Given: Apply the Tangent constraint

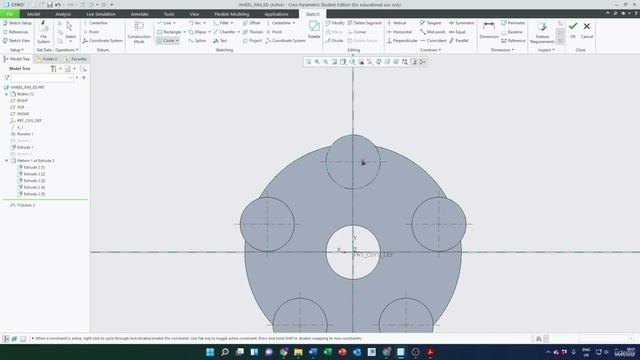Looking at the screenshot, I should click(431, 23).
